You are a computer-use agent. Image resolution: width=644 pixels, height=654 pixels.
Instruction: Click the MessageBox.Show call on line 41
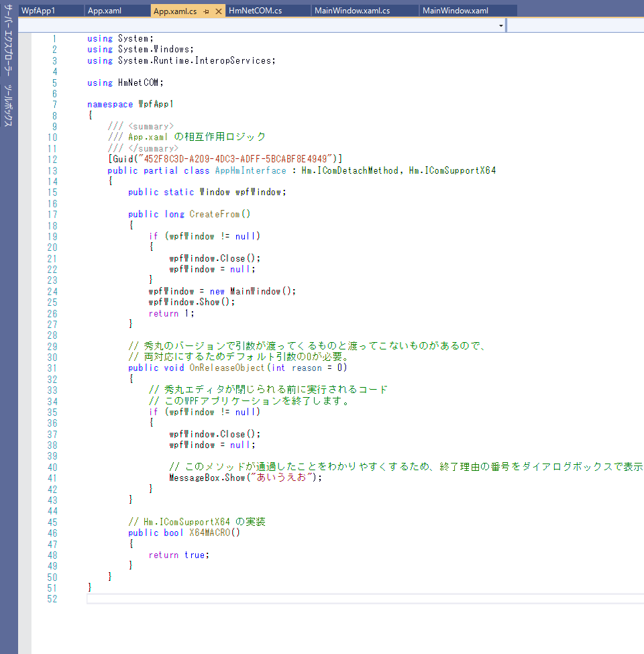coord(208,478)
